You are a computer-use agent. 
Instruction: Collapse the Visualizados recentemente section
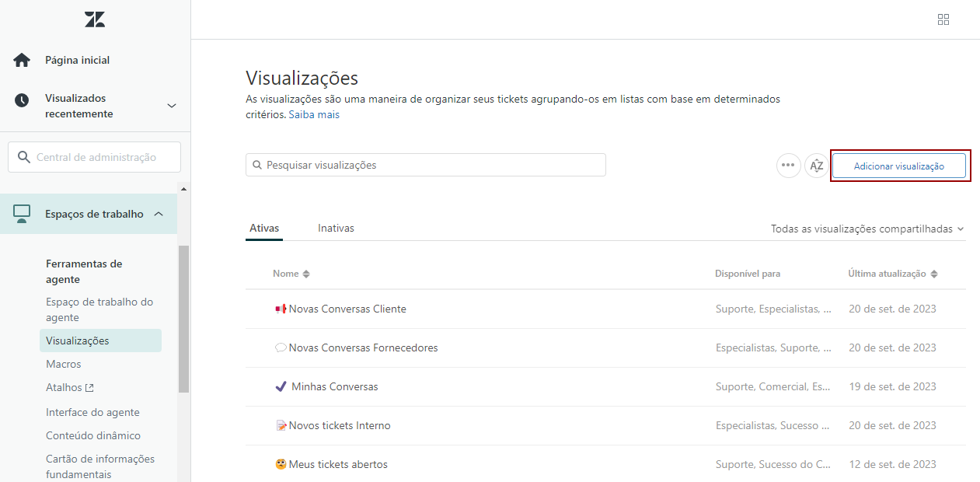tap(171, 105)
